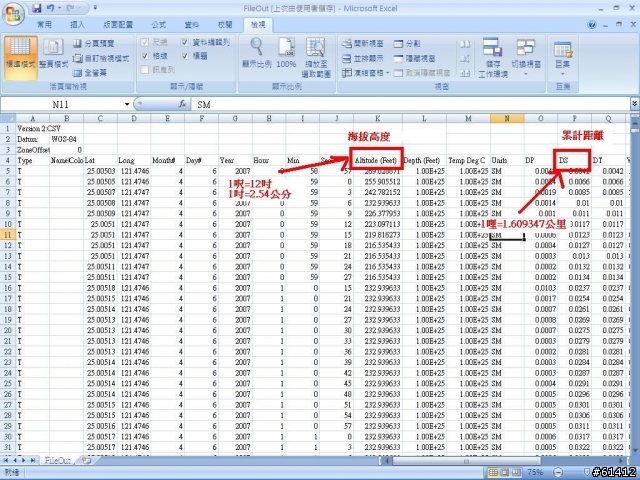Click 分割 to split the window
Viewport: 640px width, 480px height.
point(407,43)
